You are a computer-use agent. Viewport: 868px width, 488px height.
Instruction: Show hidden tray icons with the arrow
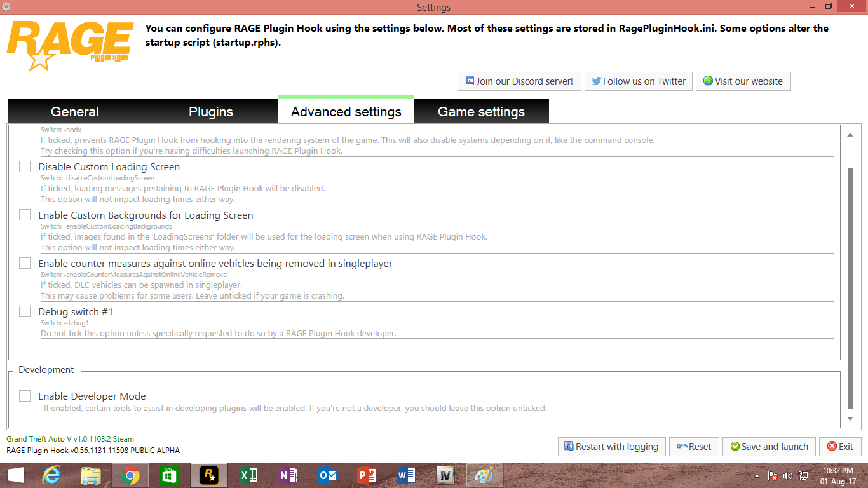pyautogui.click(x=757, y=475)
